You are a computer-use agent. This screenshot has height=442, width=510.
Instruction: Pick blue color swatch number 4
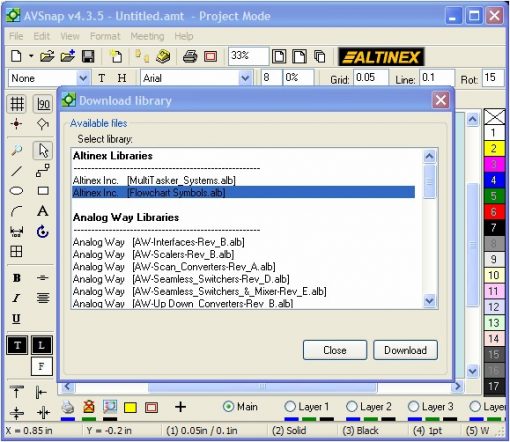494,180
